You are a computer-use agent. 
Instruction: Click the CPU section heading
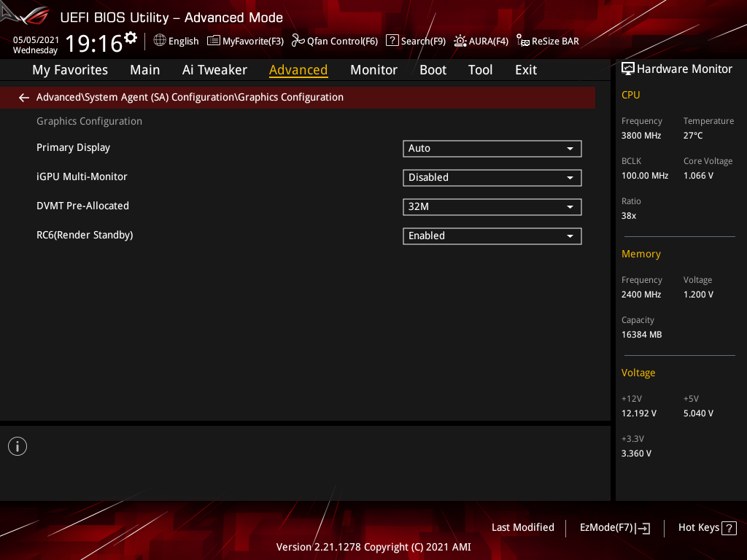[x=630, y=96]
